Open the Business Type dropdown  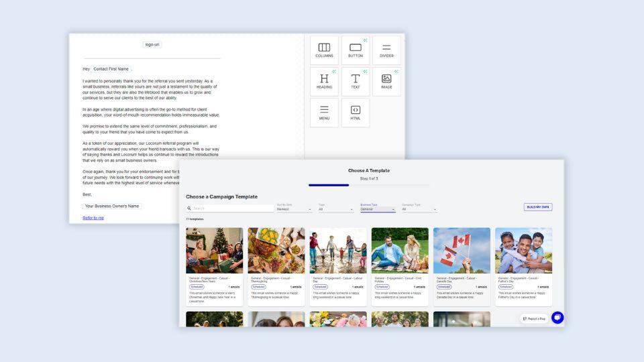pyautogui.click(x=378, y=209)
